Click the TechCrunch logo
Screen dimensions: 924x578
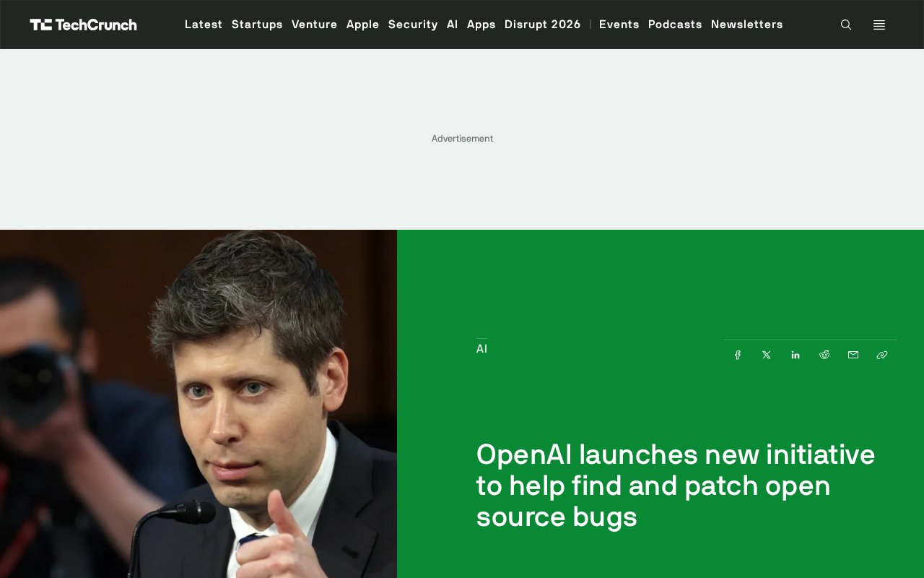coord(84,25)
